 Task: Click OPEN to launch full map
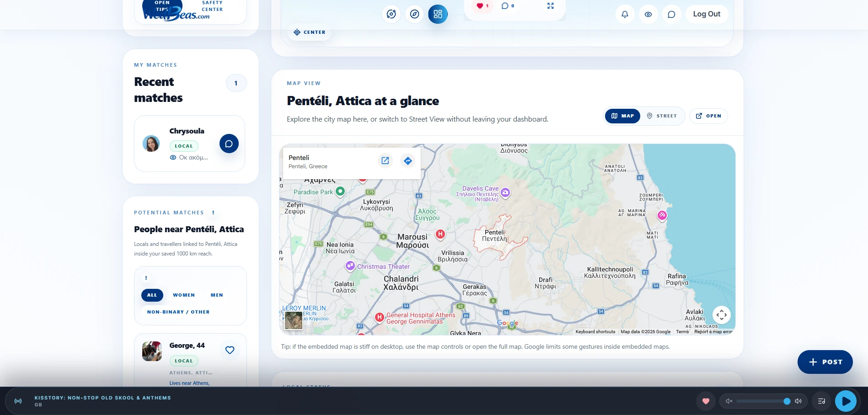(x=708, y=116)
